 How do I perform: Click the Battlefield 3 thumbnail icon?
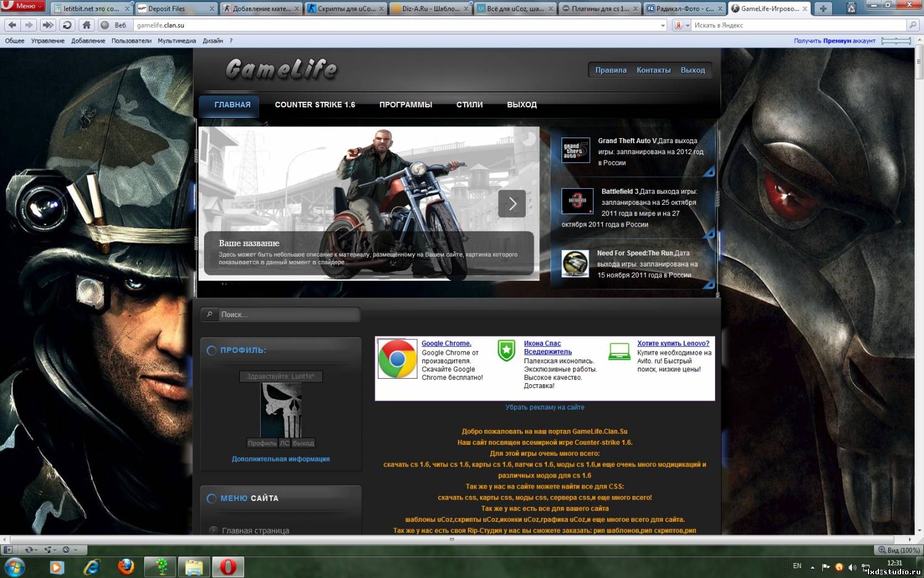(577, 201)
